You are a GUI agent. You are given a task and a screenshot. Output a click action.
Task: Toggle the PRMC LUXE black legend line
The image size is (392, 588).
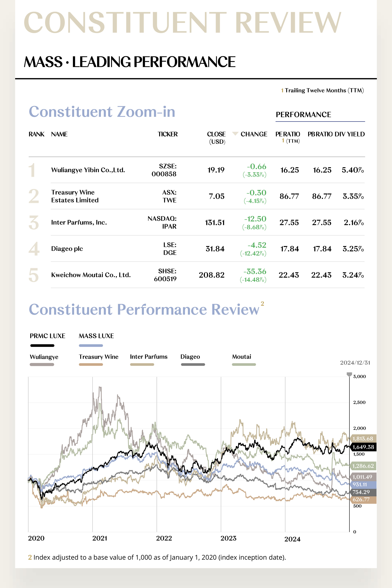42,345
